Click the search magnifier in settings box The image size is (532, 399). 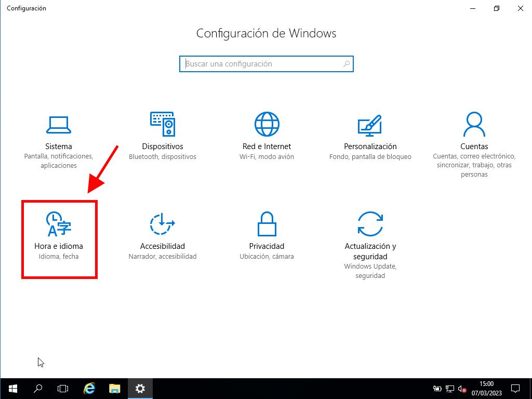tap(347, 64)
